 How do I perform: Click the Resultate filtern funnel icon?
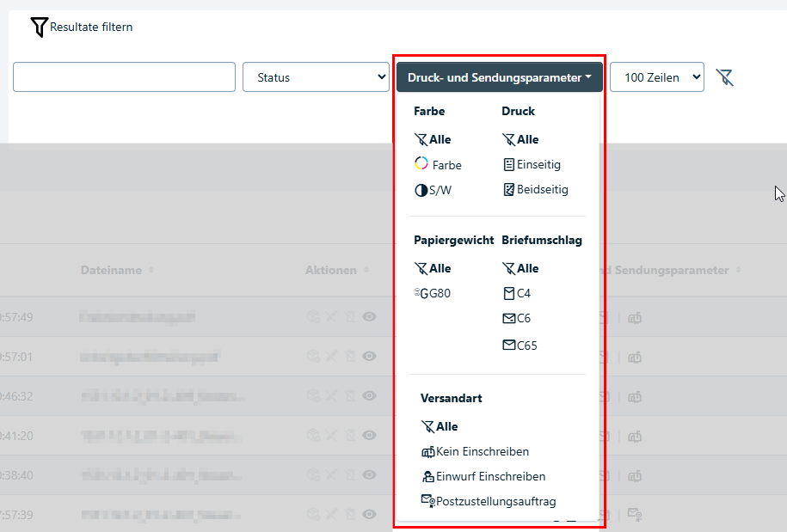coord(39,28)
